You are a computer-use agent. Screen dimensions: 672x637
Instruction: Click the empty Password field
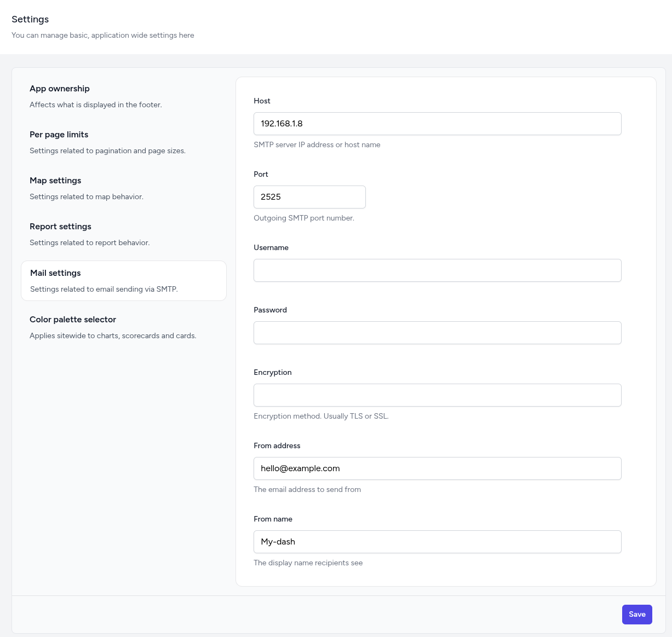coord(437,333)
